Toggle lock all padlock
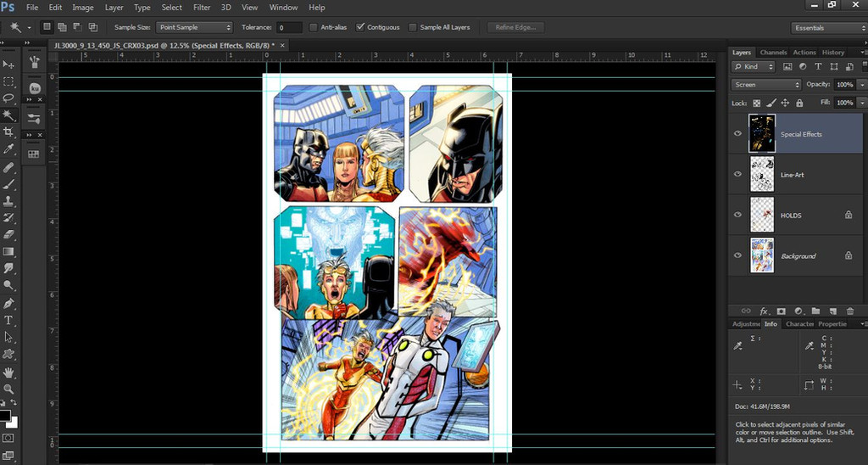 pos(799,103)
